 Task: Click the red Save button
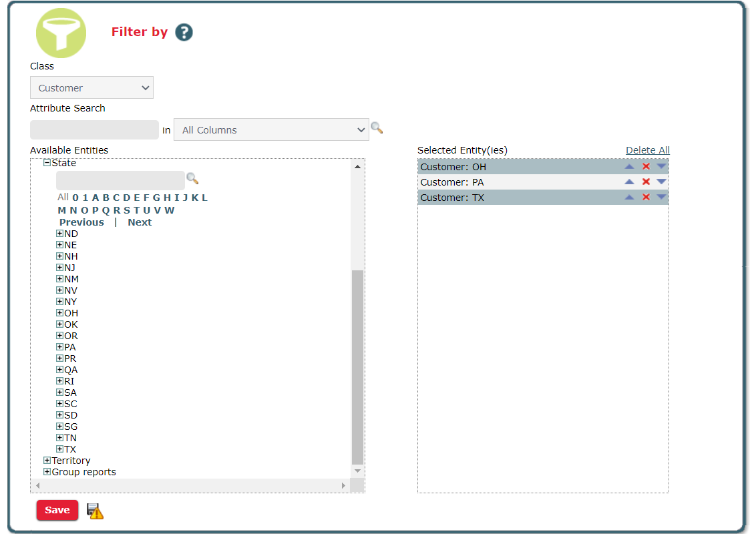click(57, 510)
